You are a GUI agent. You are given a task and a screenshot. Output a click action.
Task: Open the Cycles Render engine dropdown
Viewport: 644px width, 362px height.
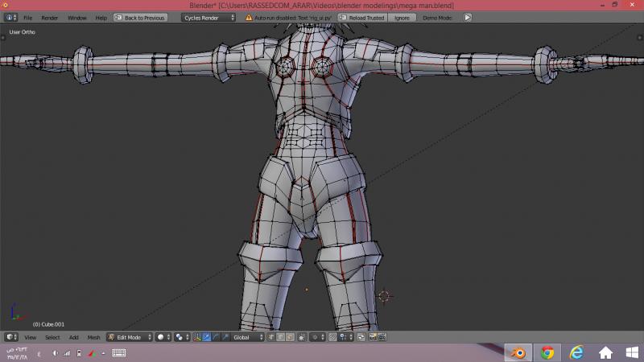click(x=208, y=17)
